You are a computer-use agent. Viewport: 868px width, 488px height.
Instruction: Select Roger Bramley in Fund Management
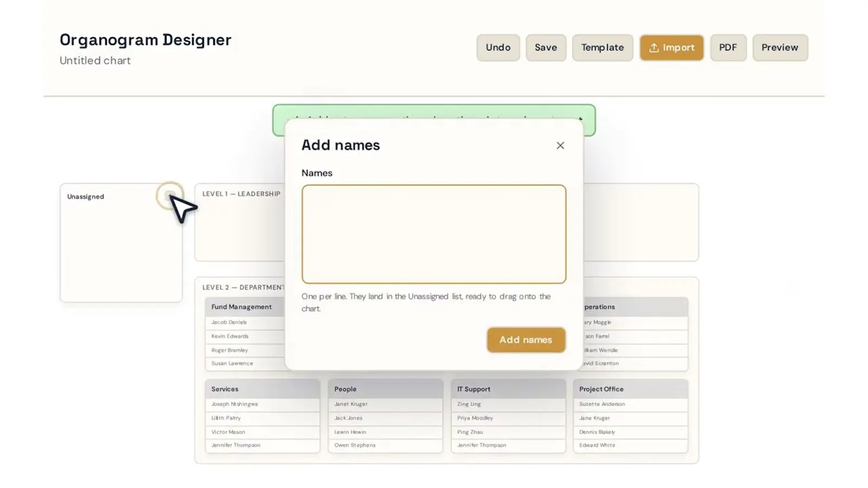tap(245, 350)
